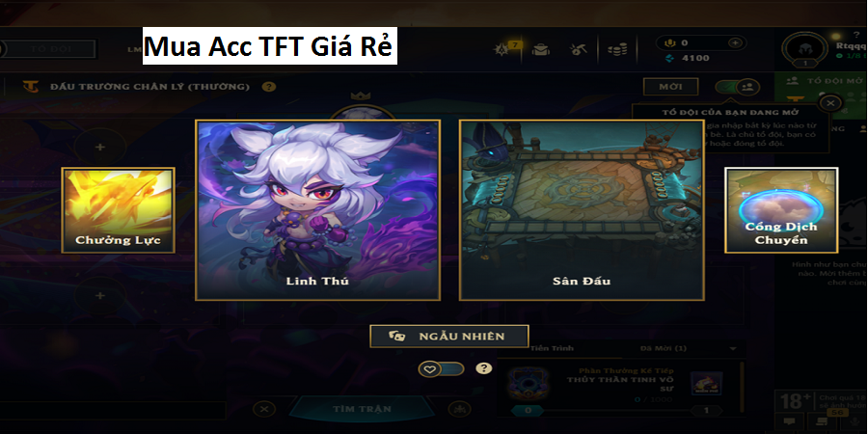Toggle the favorites heart switch

[x=441, y=368]
